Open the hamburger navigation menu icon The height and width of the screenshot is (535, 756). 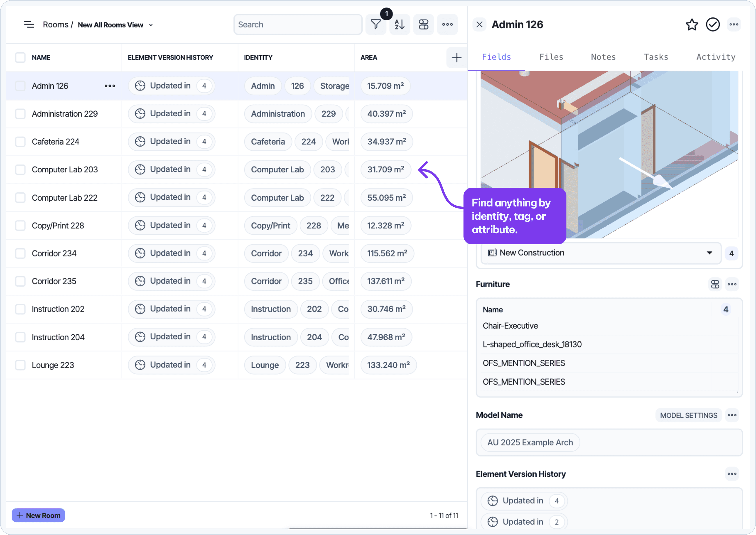click(x=29, y=24)
